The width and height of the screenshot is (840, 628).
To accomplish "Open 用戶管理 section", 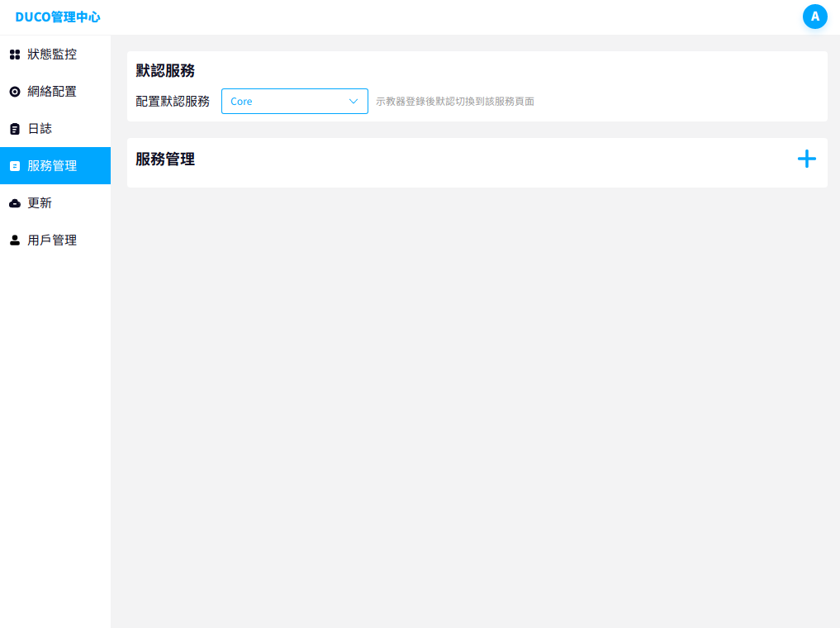I will (x=55, y=240).
